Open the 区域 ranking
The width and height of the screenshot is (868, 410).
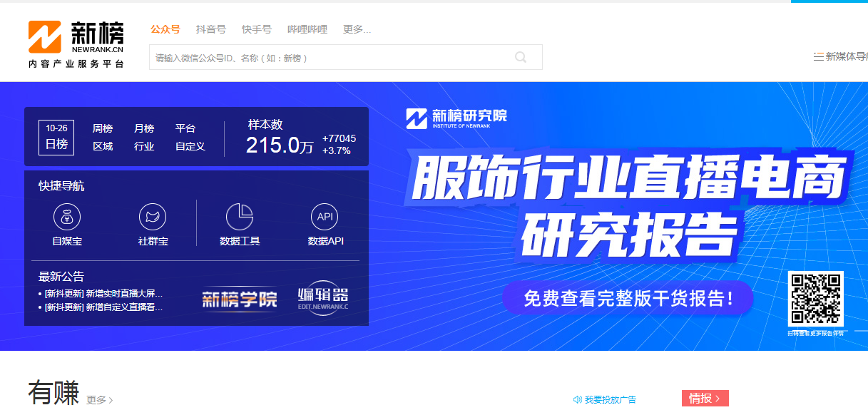[x=103, y=146]
